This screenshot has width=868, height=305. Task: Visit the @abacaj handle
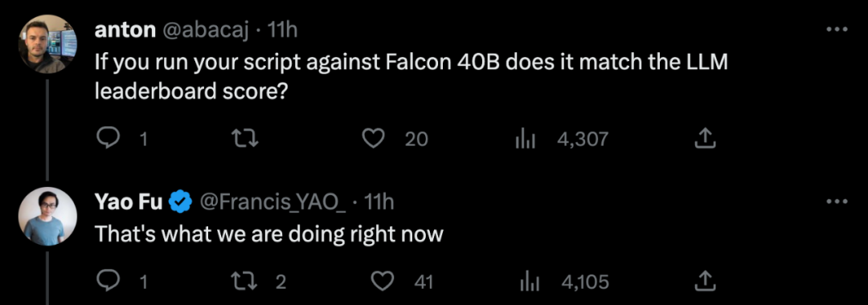pyautogui.click(x=205, y=31)
